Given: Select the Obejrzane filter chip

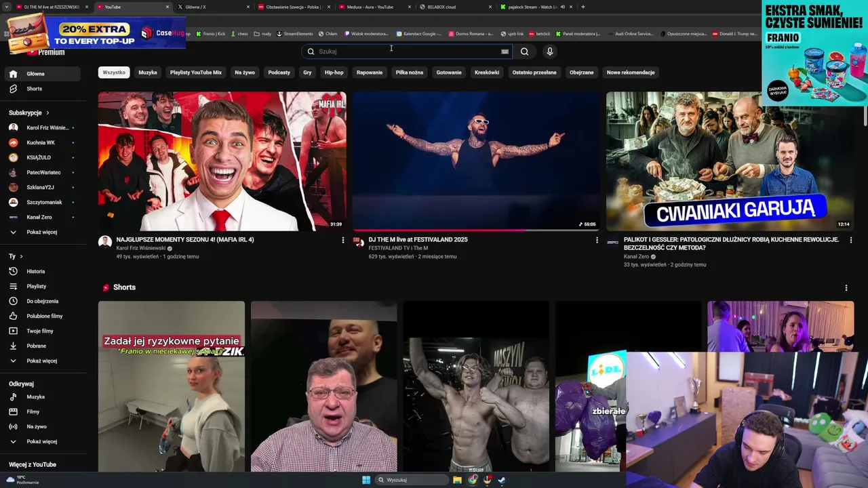Looking at the screenshot, I should coord(582,73).
